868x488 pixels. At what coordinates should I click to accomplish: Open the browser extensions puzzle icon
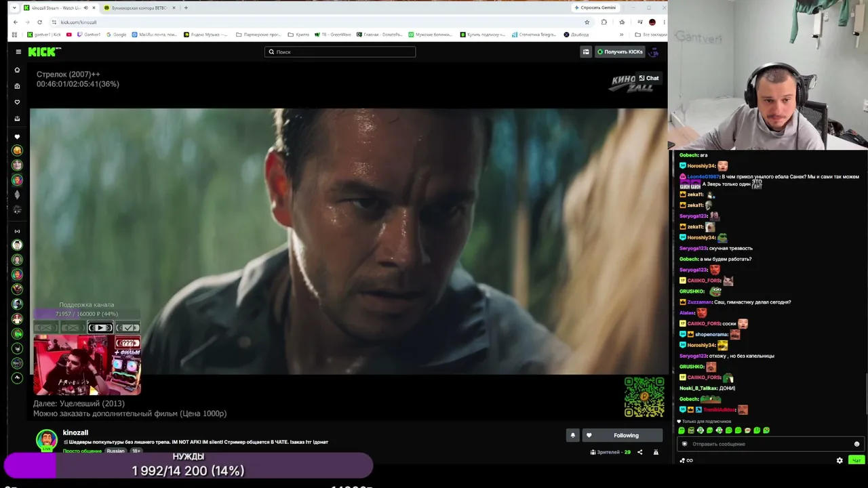(604, 22)
